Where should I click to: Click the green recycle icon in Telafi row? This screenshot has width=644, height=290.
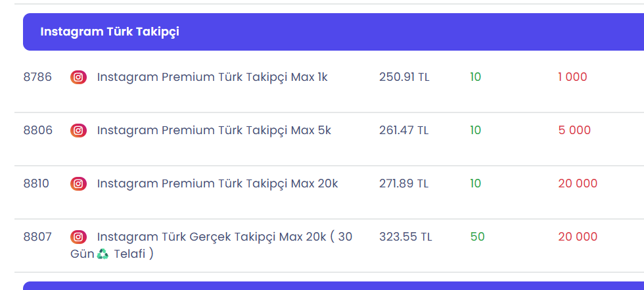(x=103, y=254)
